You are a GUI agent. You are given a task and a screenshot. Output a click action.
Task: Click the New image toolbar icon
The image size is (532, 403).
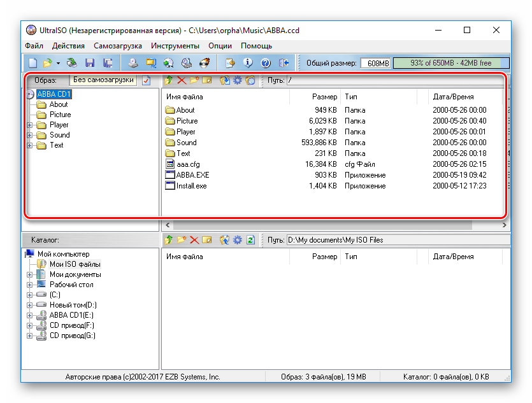coord(32,63)
